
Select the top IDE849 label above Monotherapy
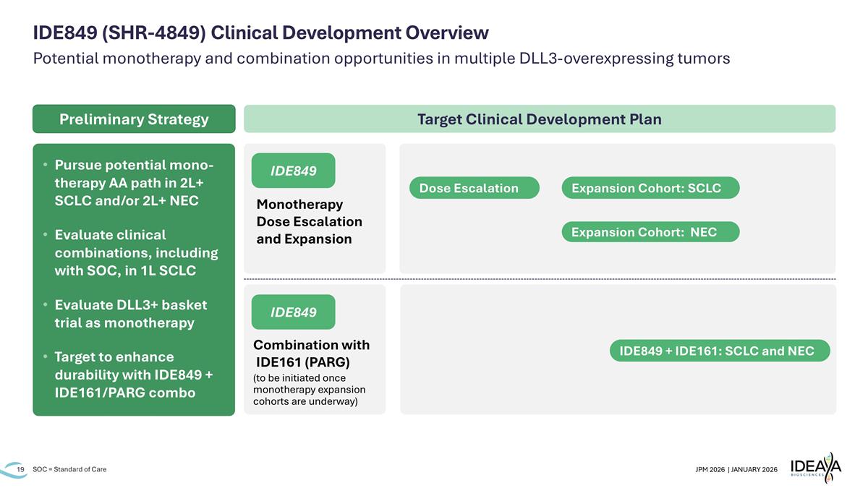click(x=293, y=171)
